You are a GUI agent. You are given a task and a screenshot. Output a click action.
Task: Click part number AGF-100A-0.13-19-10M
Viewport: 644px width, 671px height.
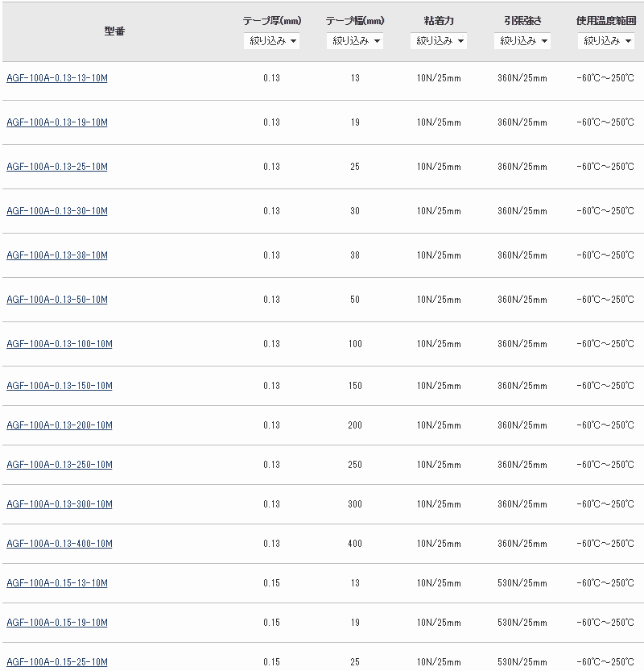[57, 122]
